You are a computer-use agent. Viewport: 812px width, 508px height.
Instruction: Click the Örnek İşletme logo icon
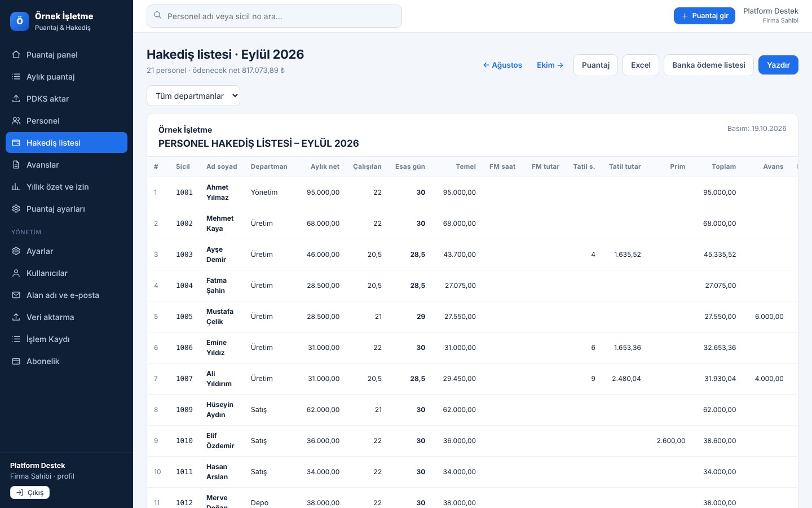tap(20, 21)
